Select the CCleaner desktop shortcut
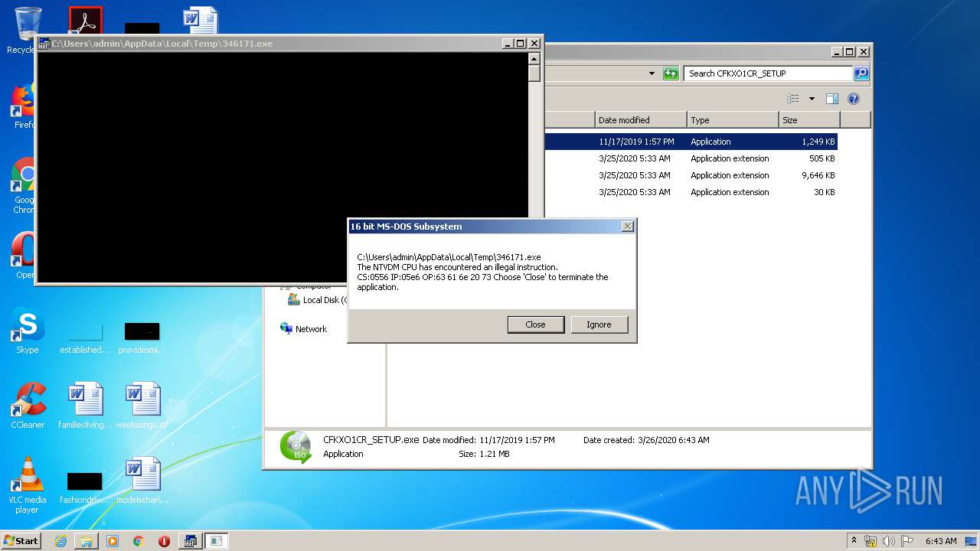This screenshot has height=551, width=980. (28, 406)
